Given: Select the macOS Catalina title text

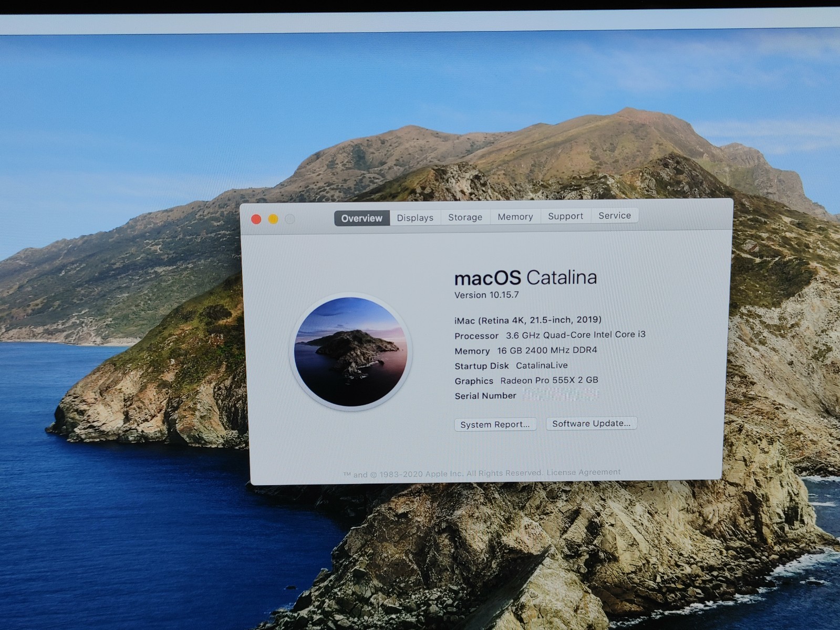Looking at the screenshot, I should coord(525,278).
